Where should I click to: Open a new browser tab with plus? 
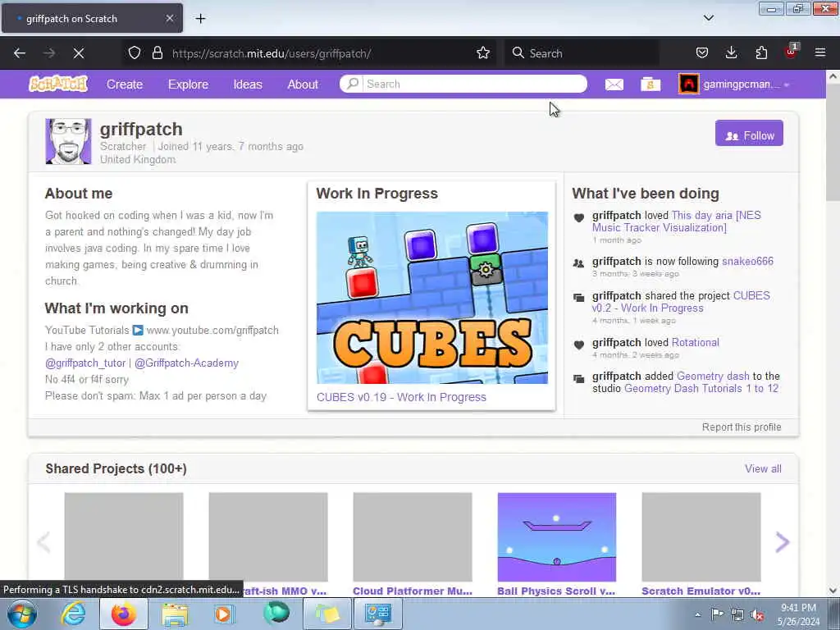200,19
